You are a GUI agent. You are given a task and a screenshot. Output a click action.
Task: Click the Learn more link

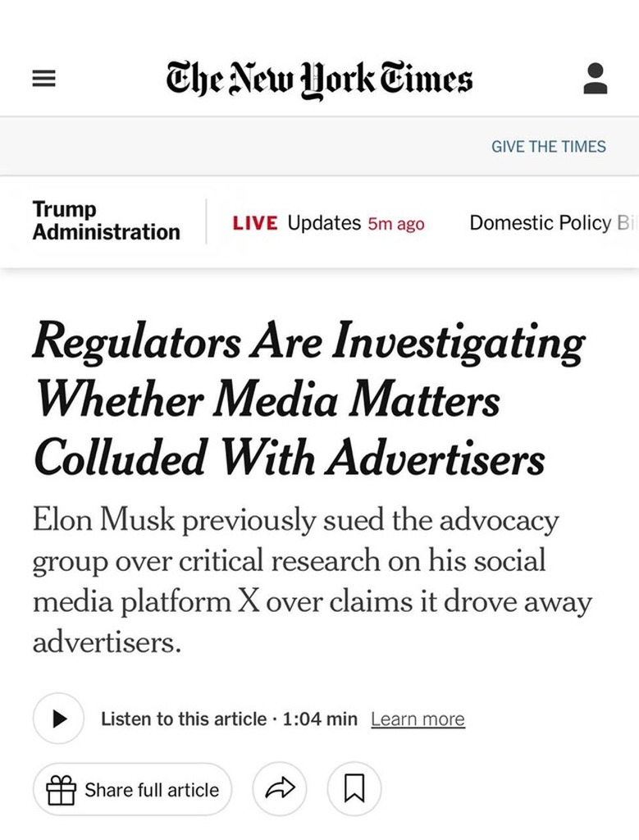(418, 719)
